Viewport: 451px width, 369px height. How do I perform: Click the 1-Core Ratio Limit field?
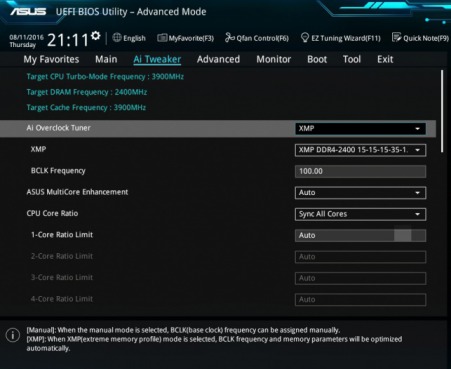pyautogui.click(x=360, y=235)
